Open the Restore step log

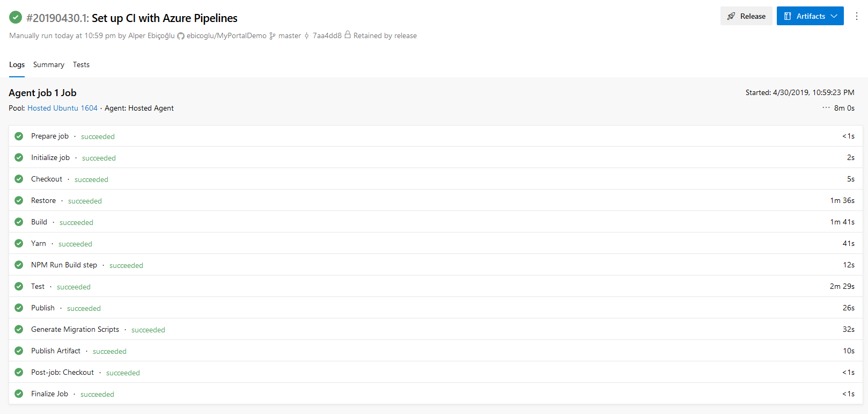coord(436,200)
